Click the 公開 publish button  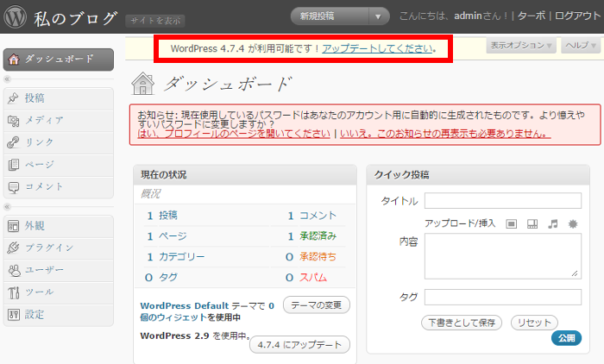click(566, 338)
